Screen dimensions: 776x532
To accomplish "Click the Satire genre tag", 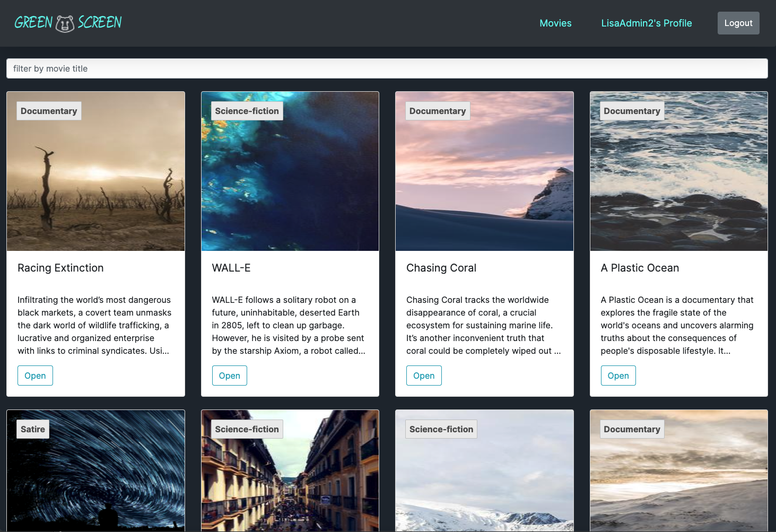I will coord(33,429).
